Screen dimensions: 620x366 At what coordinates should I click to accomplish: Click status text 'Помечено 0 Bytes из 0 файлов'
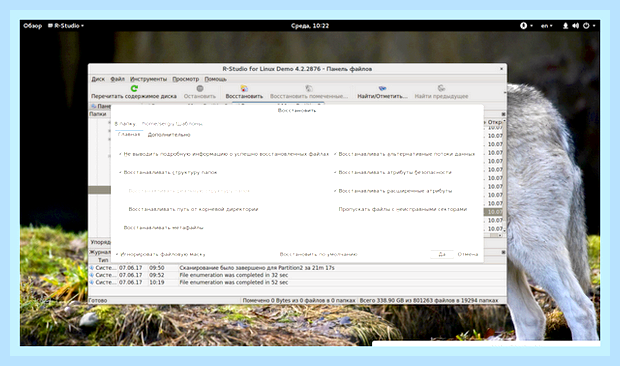(299, 300)
